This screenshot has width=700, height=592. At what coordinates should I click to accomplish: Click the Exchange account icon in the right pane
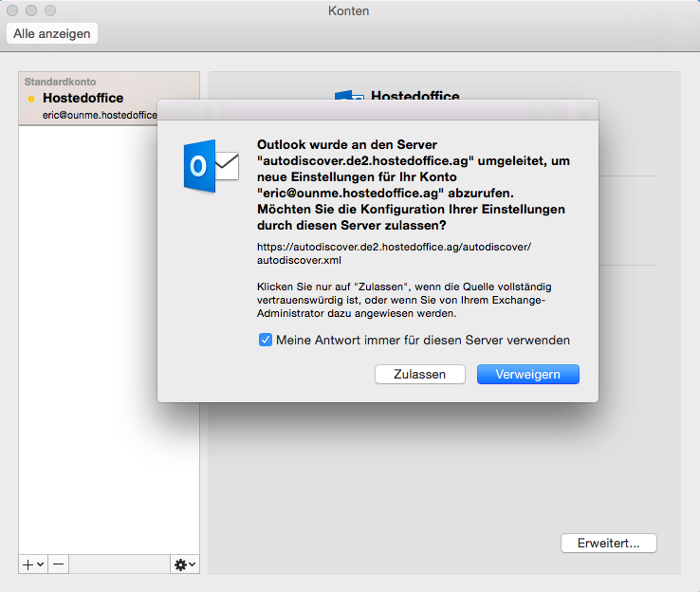pyautogui.click(x=349, y=95)
